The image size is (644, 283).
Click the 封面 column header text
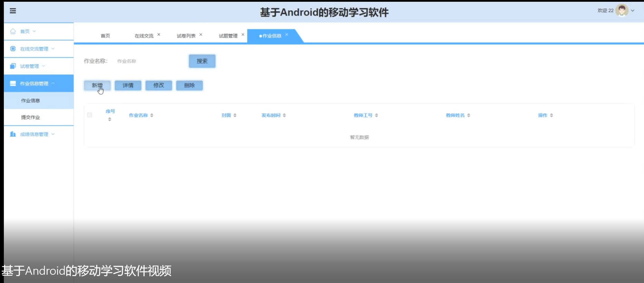pos(226,115)
